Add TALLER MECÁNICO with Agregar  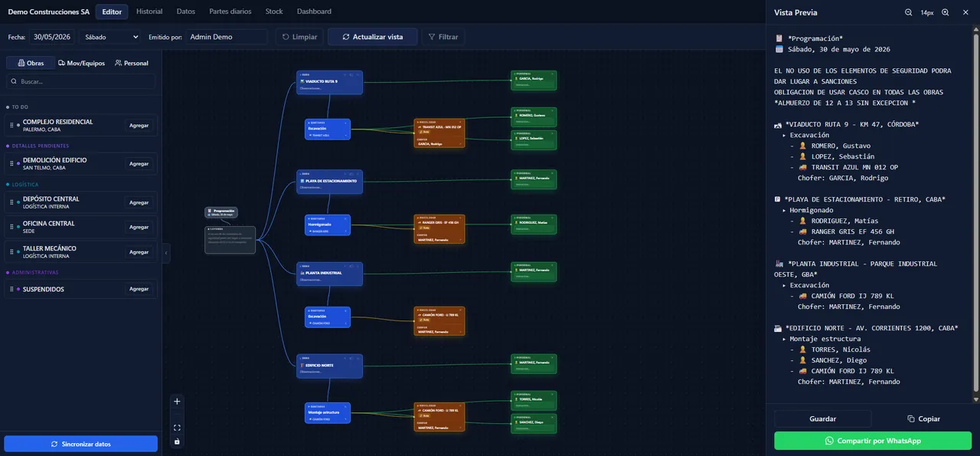pos(139,251)
